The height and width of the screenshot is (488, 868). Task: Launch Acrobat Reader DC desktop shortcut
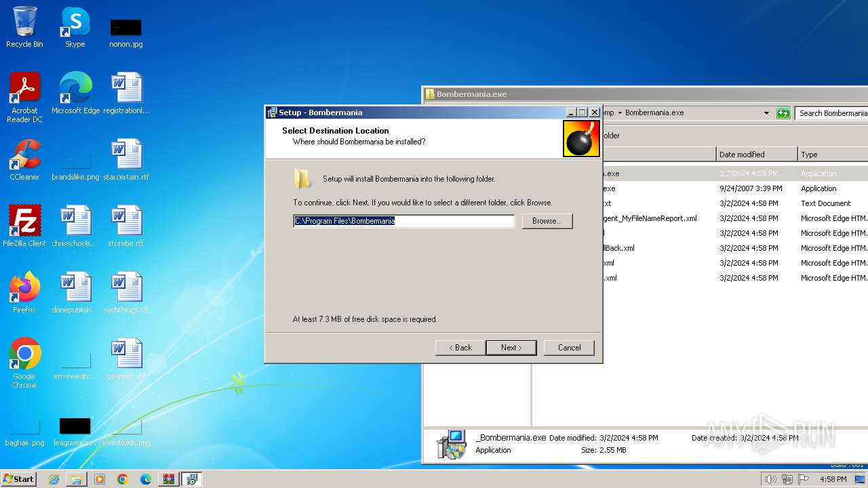24,97
